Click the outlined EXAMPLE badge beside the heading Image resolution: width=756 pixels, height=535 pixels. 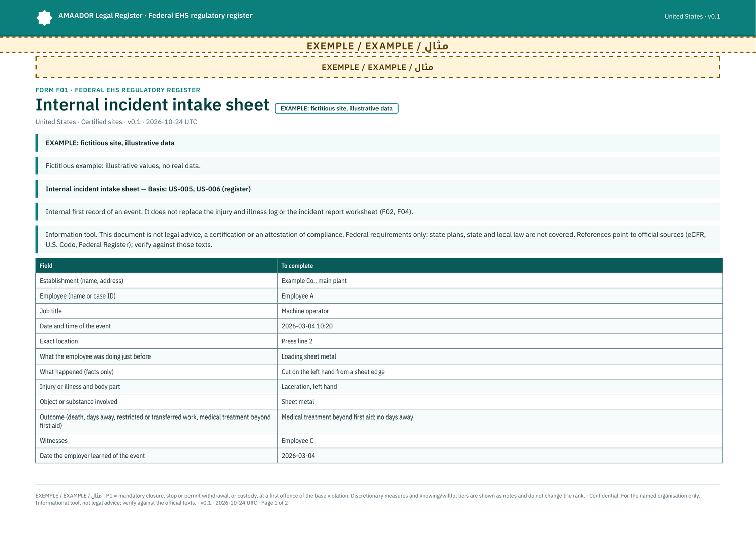[336, 108]
